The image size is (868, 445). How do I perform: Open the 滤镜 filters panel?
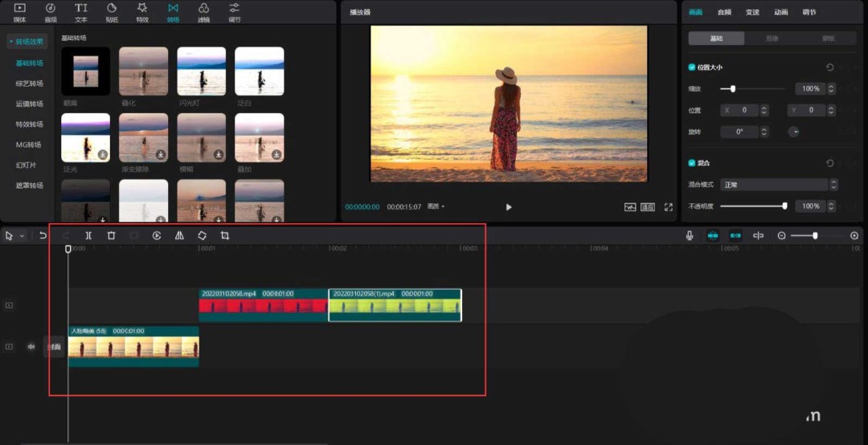pyautogui.click(x=203, y=11)
